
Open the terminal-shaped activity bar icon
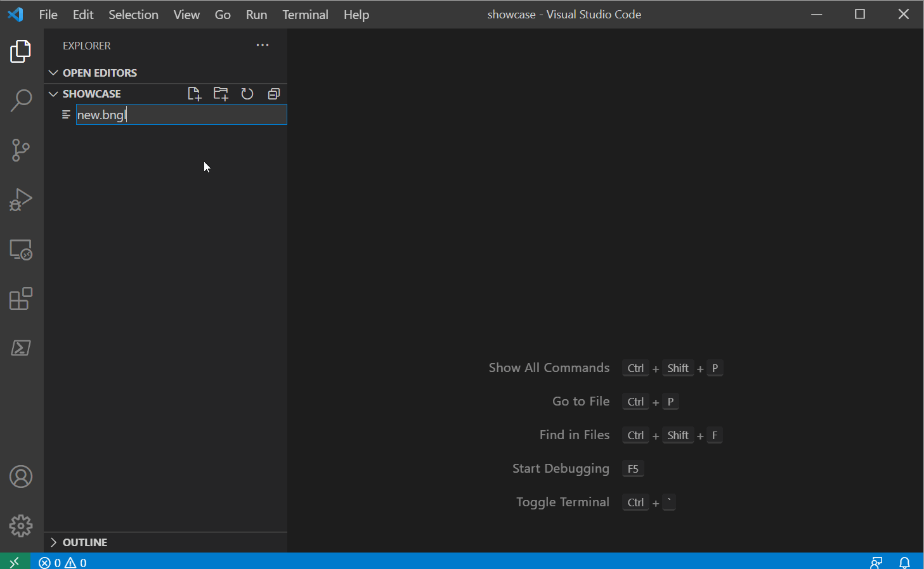coord(21,348)
